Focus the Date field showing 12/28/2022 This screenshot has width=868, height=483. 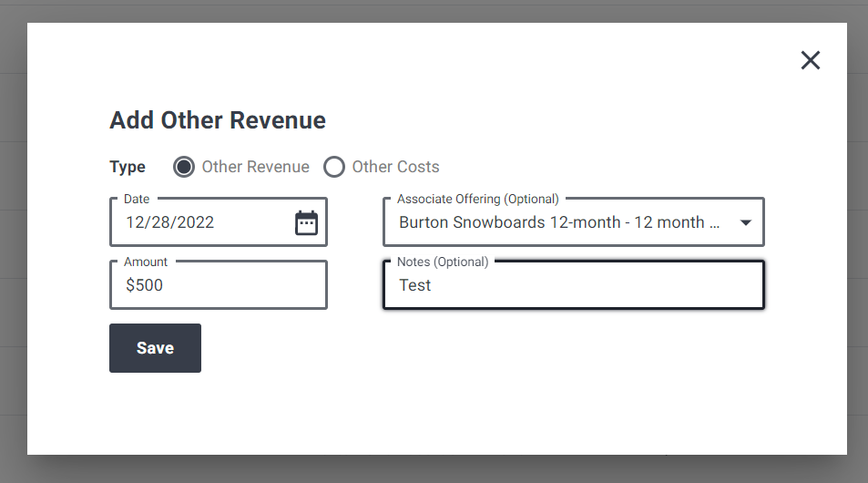click(218, 222)
